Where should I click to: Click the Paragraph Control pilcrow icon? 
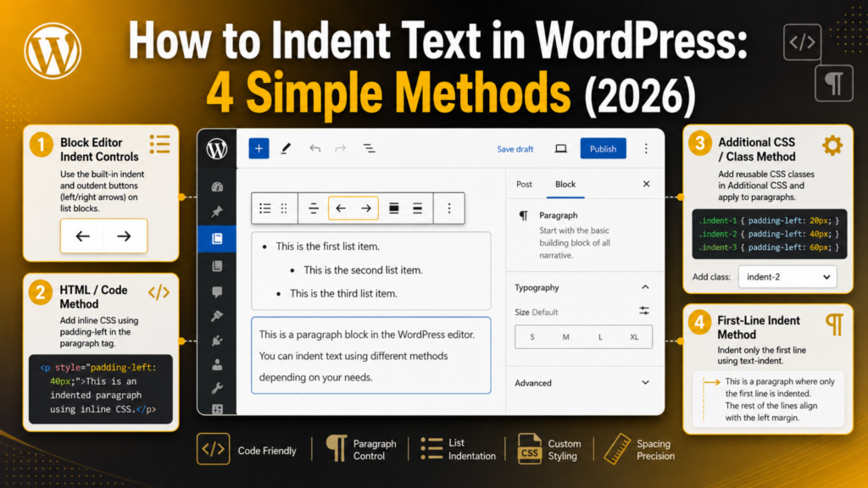coord(336,447)
